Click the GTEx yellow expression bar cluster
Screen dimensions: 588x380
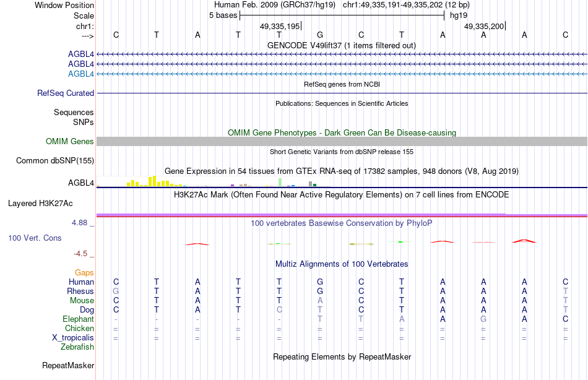tap(155, 181)
